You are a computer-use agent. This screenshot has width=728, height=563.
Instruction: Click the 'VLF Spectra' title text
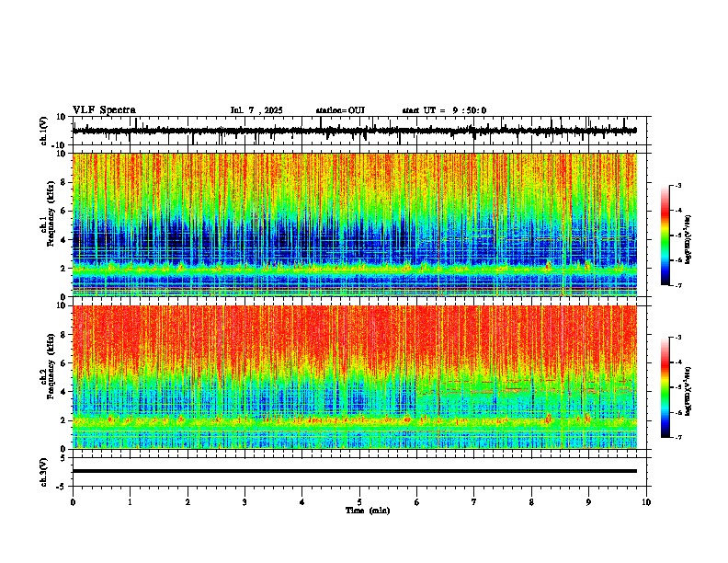pos(104,110)
